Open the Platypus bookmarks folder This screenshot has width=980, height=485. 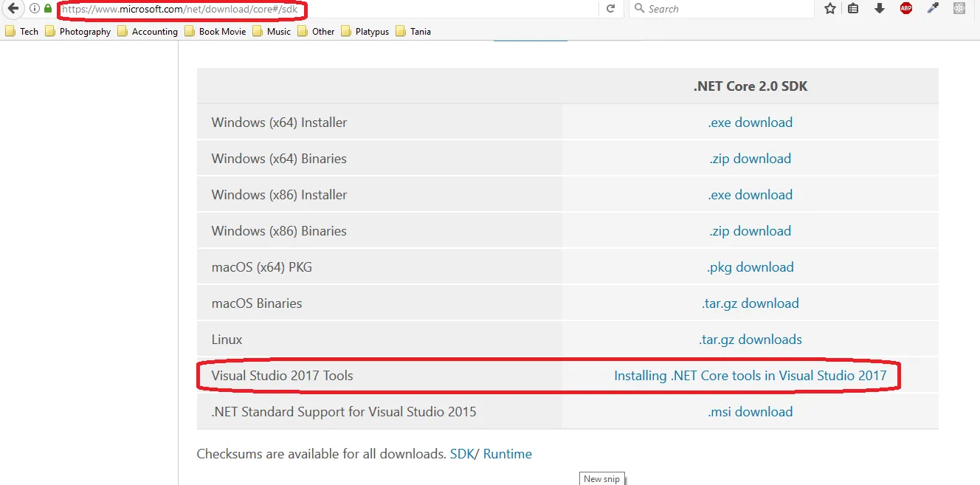(x=365, y=31)
